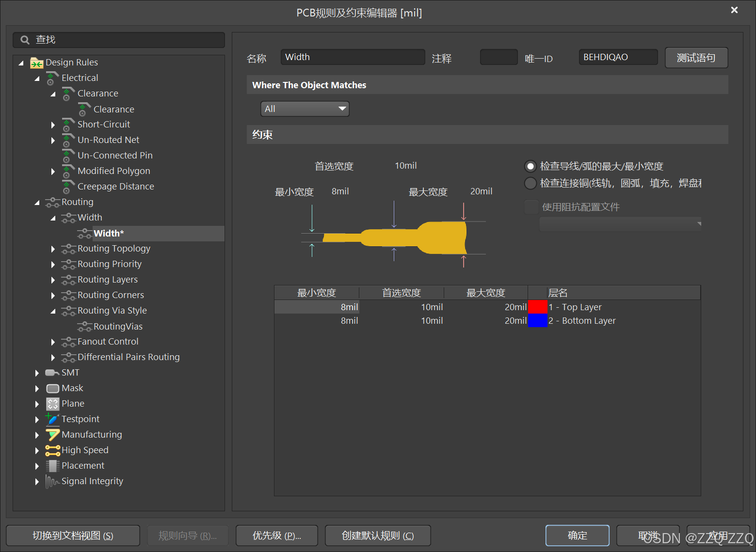The height and width of the screenshot is (552, 756).
Task: Open the impedance profile dropdown
Action: pos(620,224)
